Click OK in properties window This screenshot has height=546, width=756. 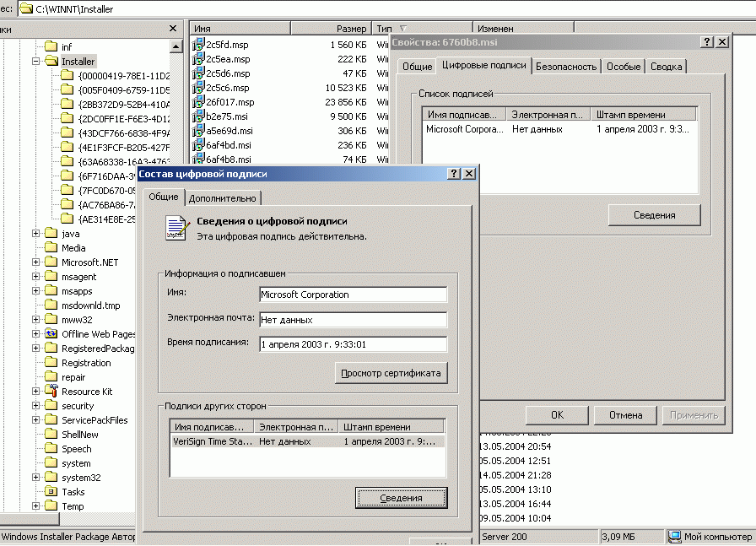557,415
